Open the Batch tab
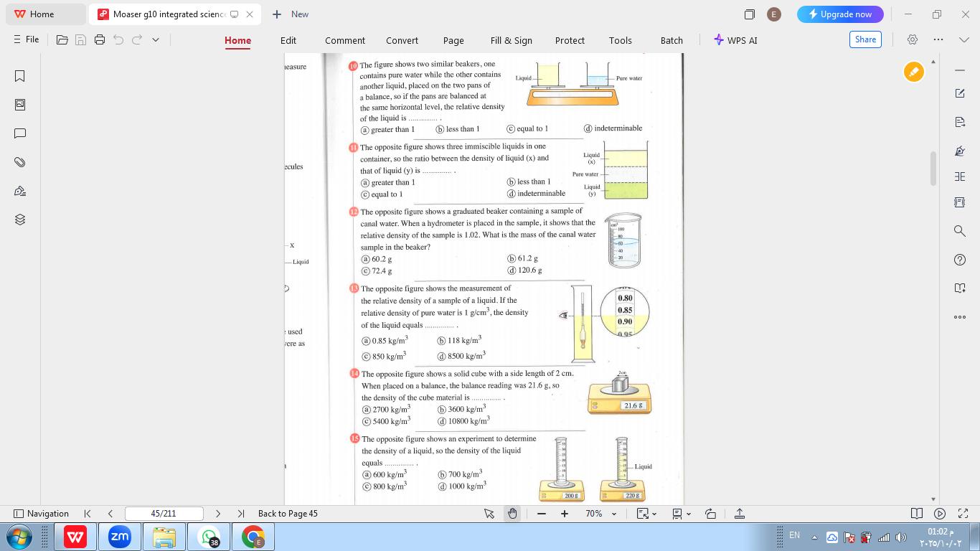The image size is (980, 551). point(672,40)
